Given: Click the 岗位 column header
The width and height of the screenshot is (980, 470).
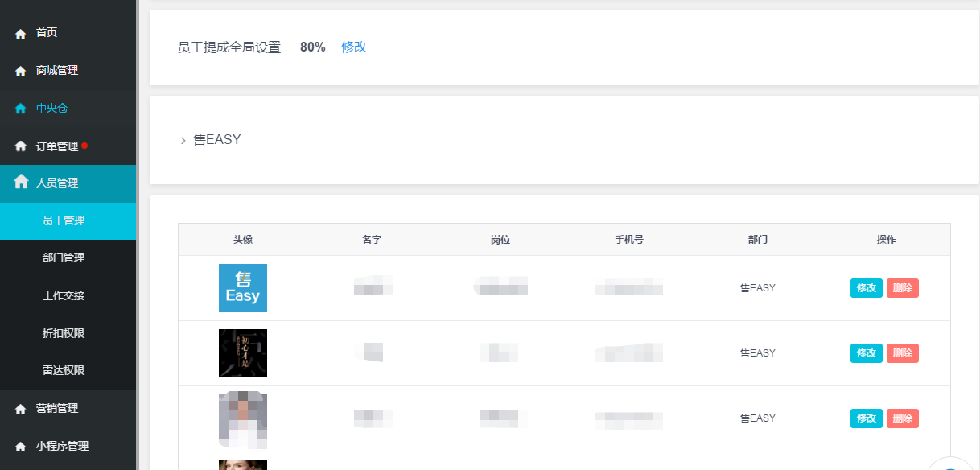Looking at the screenshot, I should (500, 240).
